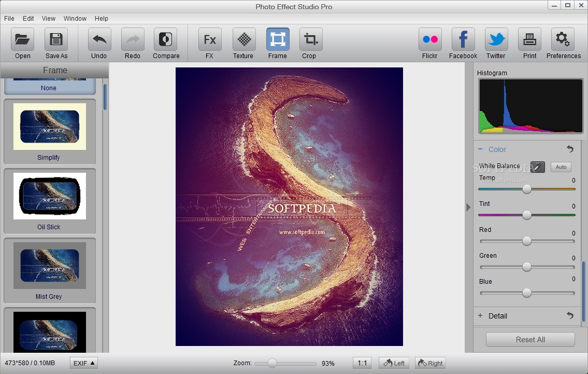Print the current photo

pos(529,39)
